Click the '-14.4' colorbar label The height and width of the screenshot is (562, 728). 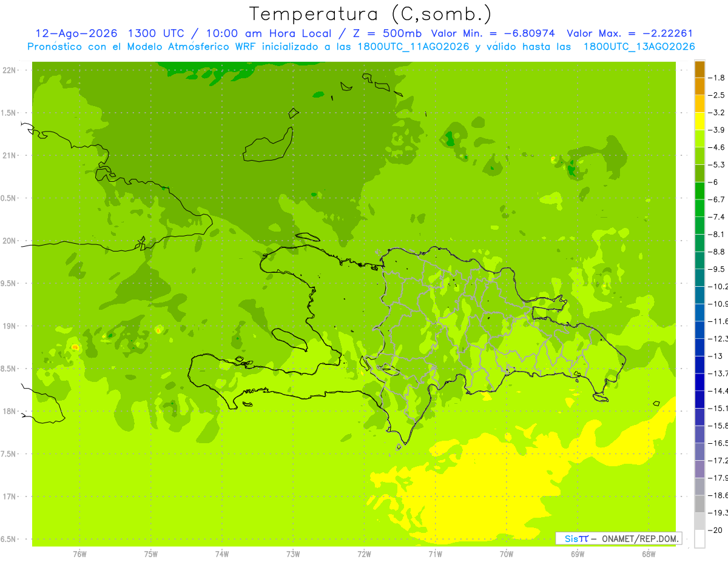pyautogui.click(x=719, y=390)
